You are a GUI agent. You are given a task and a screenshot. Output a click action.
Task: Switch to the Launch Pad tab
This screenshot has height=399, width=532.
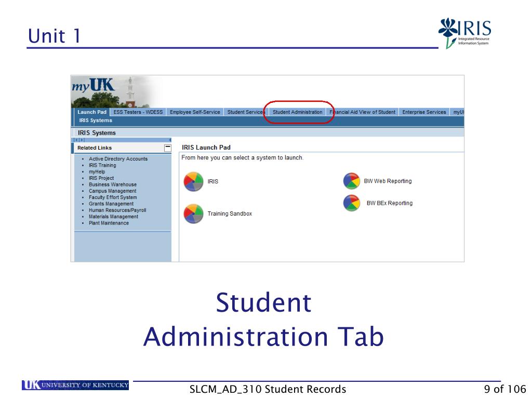coord(92,112)
